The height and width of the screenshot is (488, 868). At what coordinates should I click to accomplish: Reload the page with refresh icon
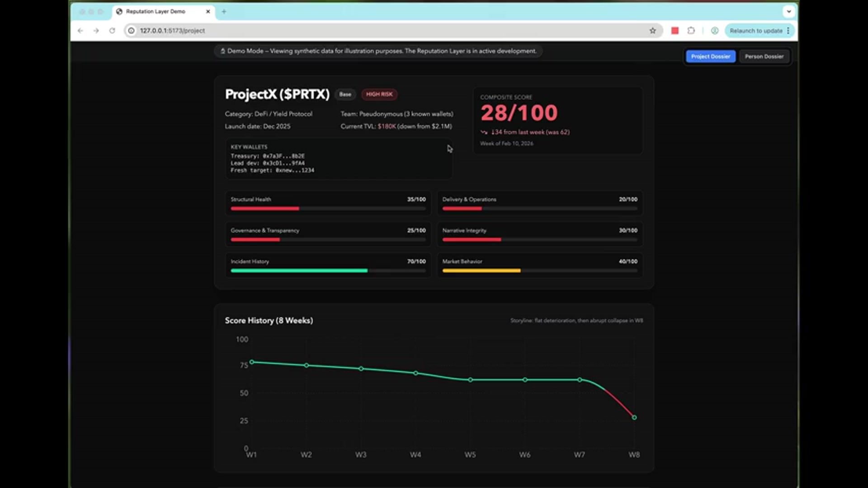pyautogui.click(x=112, y=31)
